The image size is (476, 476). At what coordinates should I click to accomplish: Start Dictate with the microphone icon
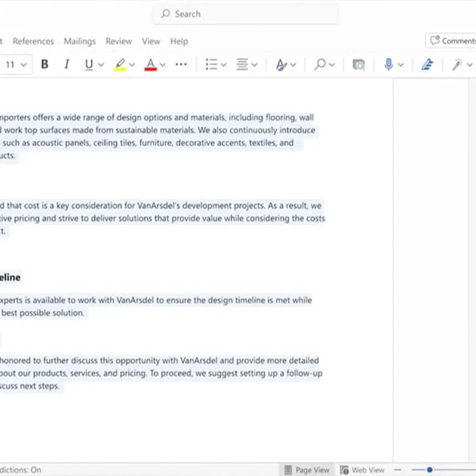pyautogui.click(x=389, y=64)
